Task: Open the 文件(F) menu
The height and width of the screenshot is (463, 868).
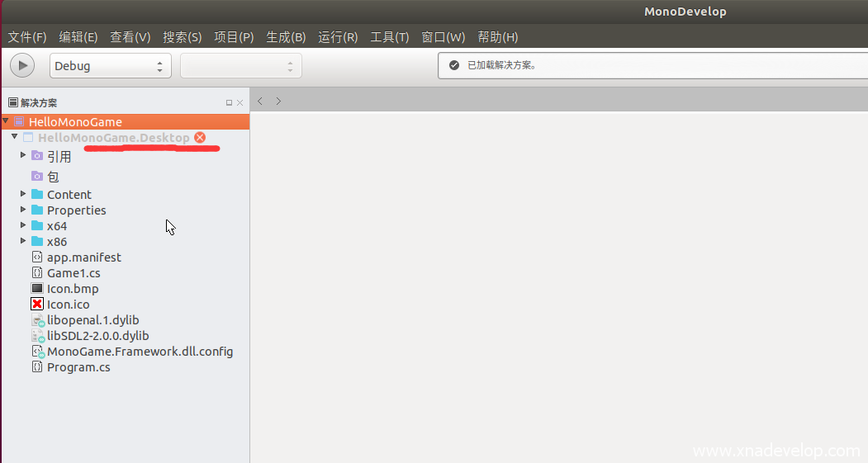Action: [x=27, y=37]
